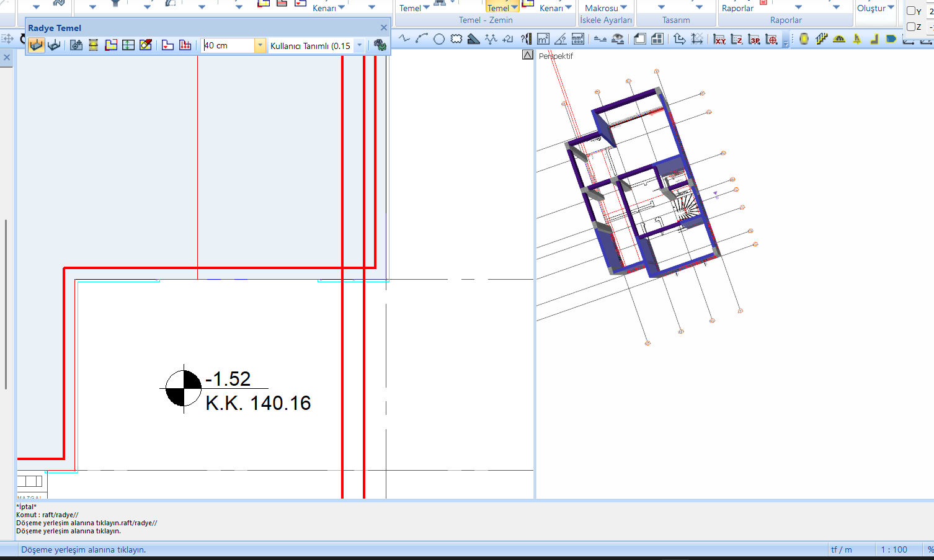Click the settings gears icon in Radye Temel toolbar

click(380, 45)
